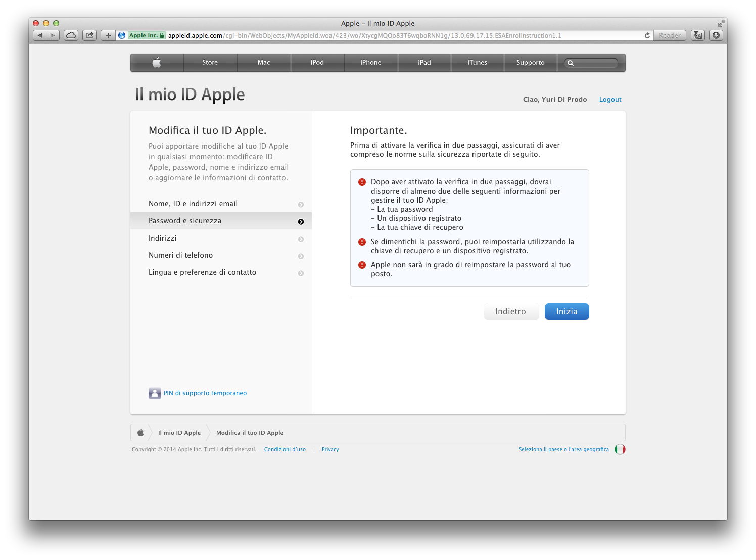Click the Apple Inc. security certificate badge
The width and height of the screenshot is (756, 560).
point(147,35)
